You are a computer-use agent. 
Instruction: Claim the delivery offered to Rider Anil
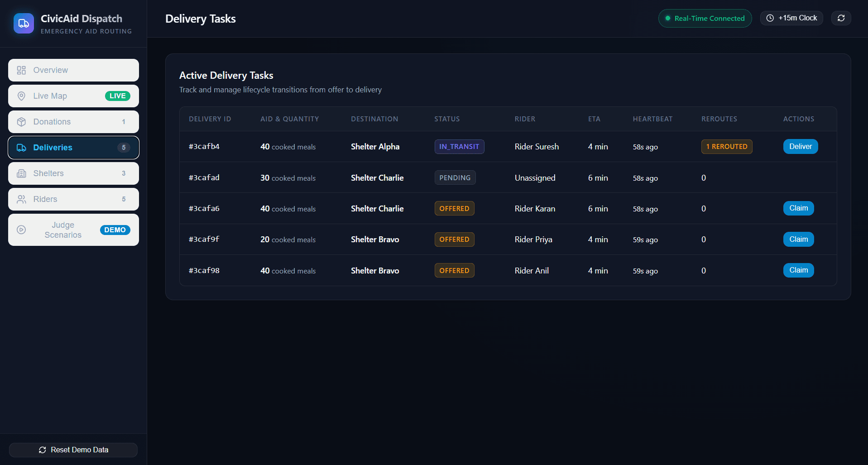point(798,270)
